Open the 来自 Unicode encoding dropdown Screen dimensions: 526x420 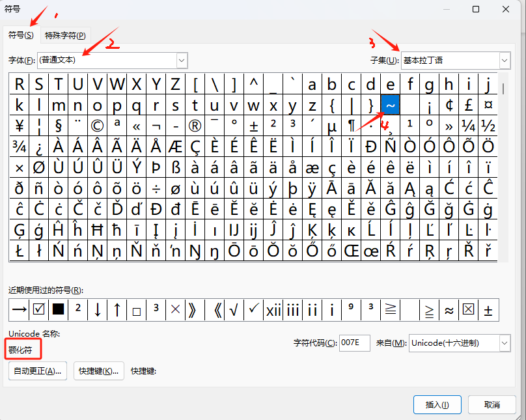coord(505,343)
